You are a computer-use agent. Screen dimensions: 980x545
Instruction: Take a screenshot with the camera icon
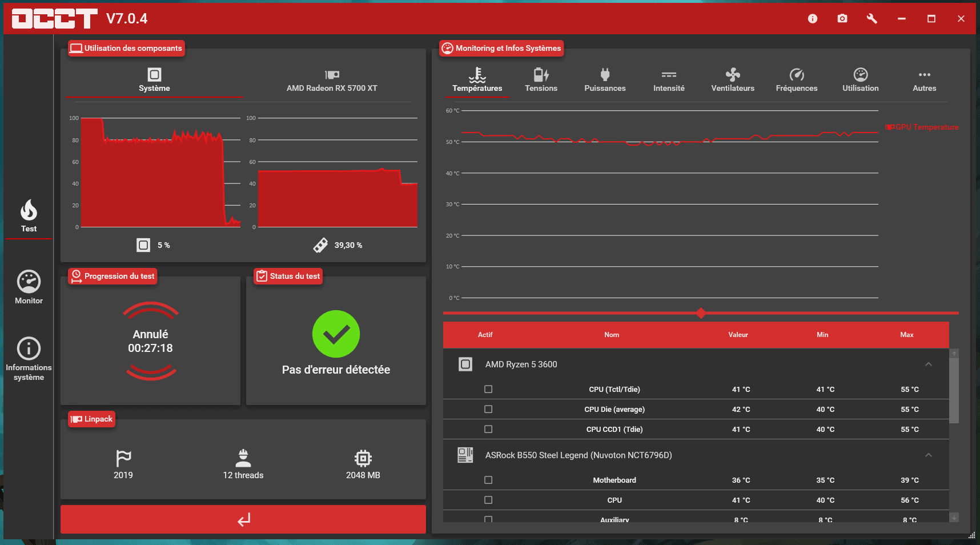click(x=842, y=19)
